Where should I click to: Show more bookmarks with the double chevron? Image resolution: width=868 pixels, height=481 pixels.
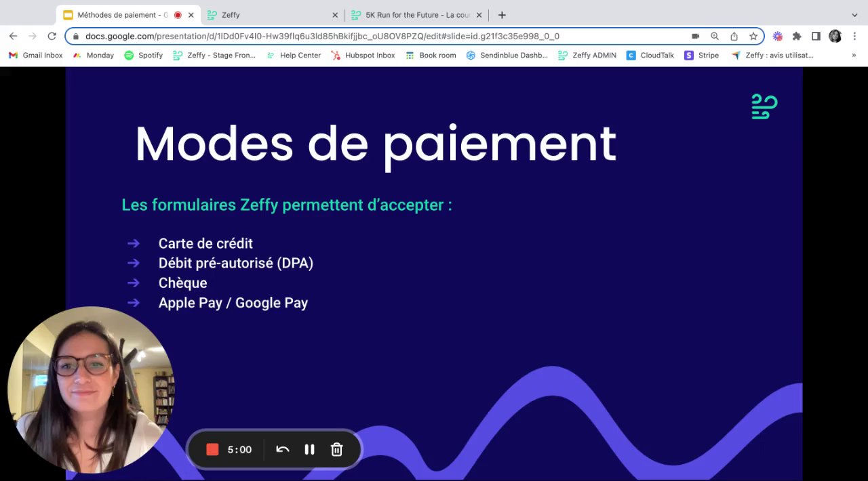pos(854,56)
